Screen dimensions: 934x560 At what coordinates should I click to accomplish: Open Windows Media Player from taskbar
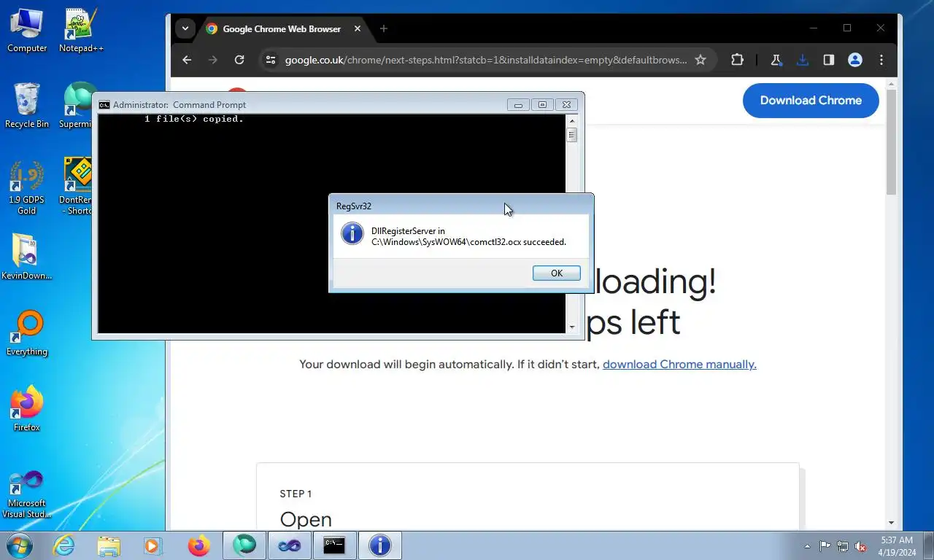153,545
